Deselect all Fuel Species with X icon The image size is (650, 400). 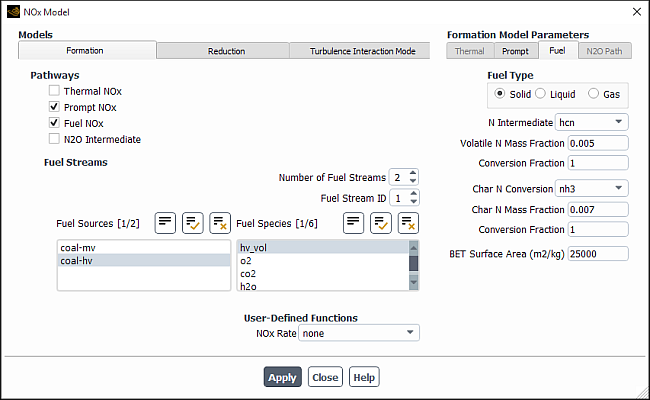(407, 222)
